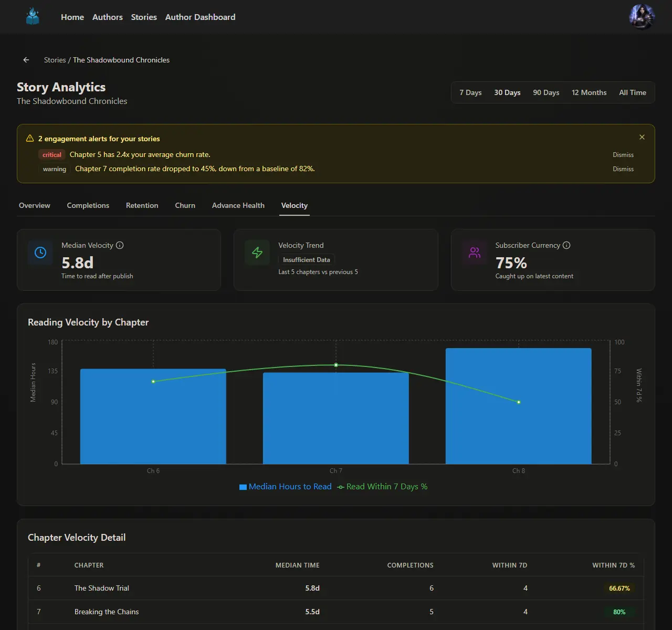Switch to the Churn tab
The height and width of the screenshot is (630, 672).
[x=185, y=205]
